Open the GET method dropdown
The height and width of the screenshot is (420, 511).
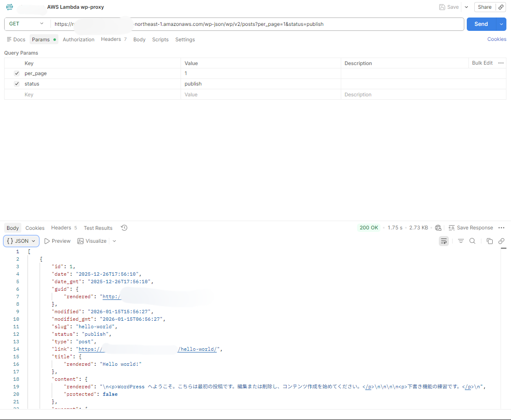coord(27,24)
